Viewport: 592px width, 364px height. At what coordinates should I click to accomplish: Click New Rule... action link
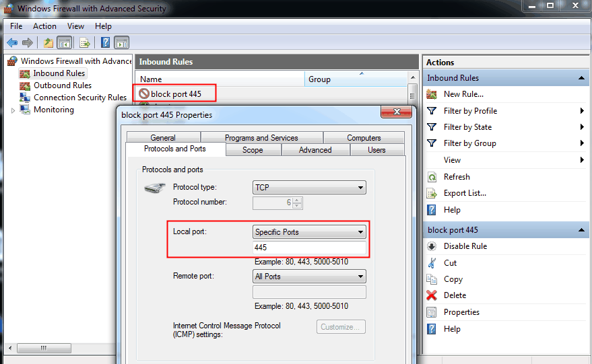tap(463, 94)
